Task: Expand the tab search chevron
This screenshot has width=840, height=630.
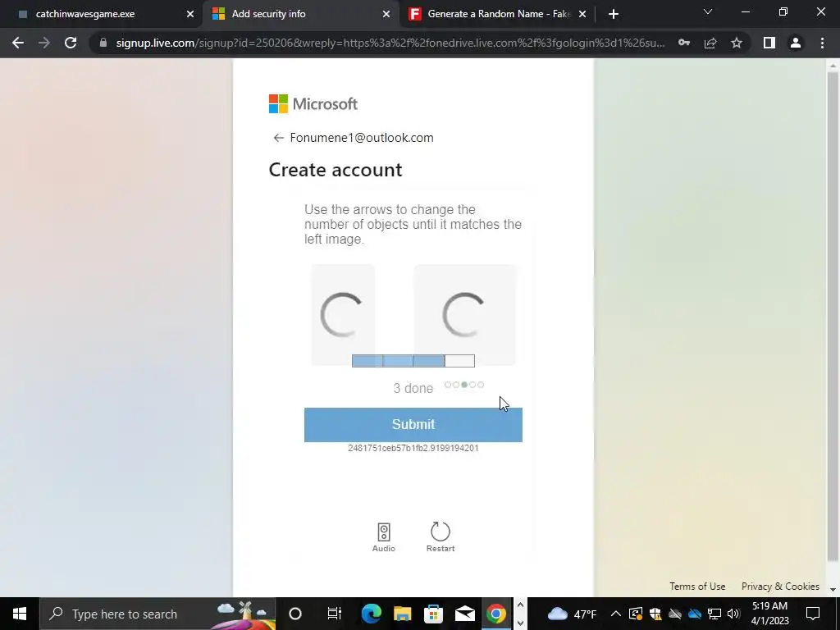Action: [x=708, y=11]
